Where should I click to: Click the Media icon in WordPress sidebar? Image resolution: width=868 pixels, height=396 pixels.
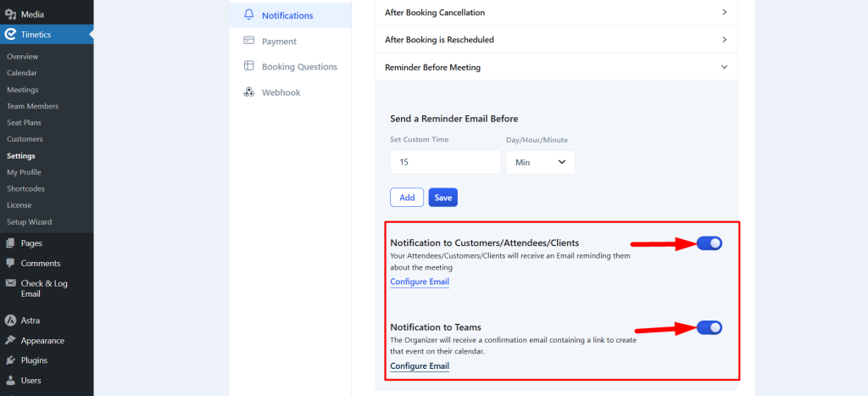click(x=10, y=14)
